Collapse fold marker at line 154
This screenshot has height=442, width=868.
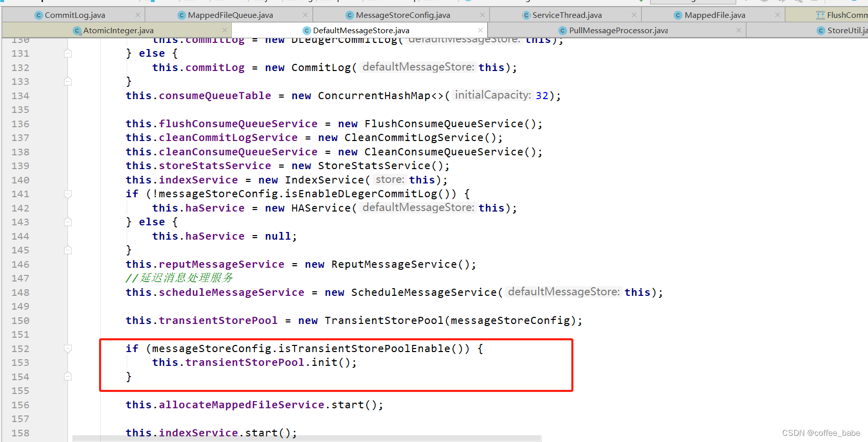click(x=68, y=377)
